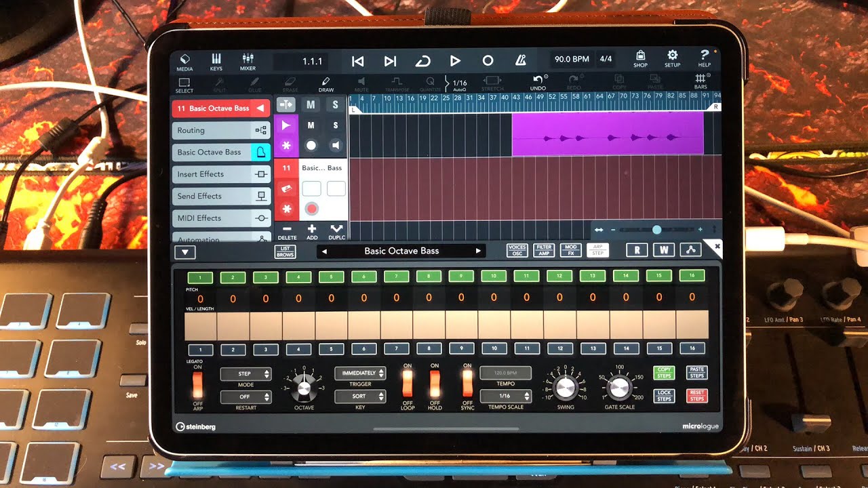Collapse the Micrologue panel with the down-arrow button
The height and width of the screenshot is (488, 868).
click(185, 252)
